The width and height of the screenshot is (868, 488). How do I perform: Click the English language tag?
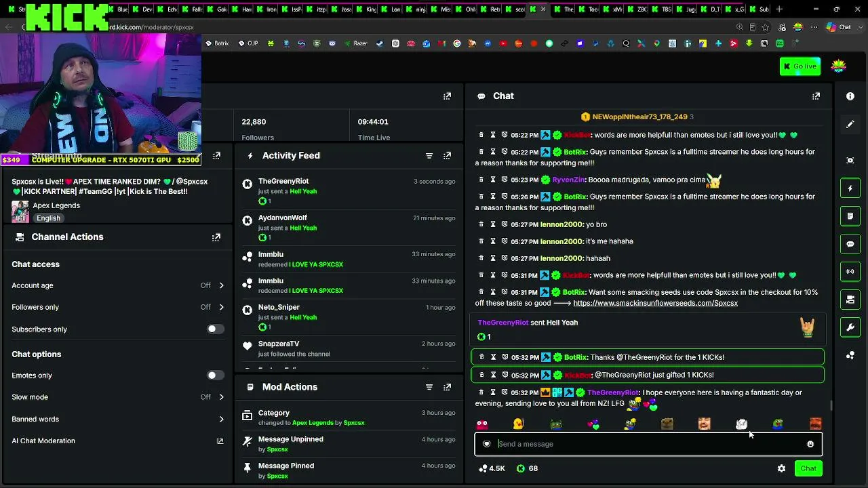point(48,218)
